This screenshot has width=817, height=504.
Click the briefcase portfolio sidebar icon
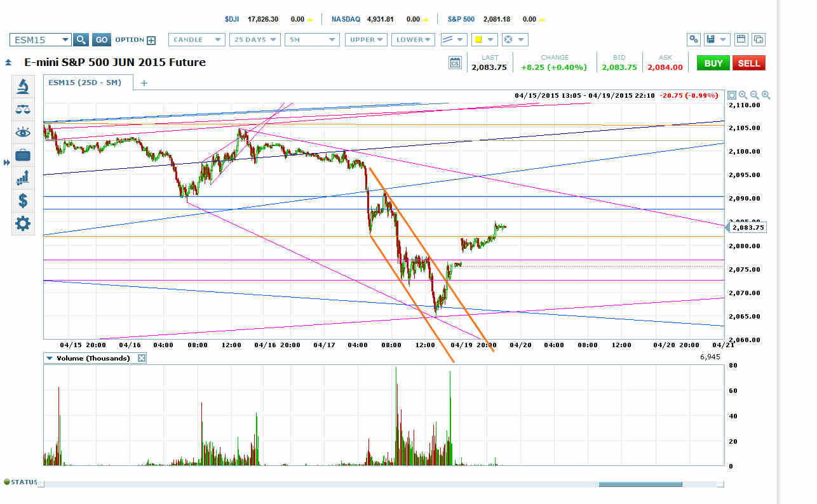(23, 155)
